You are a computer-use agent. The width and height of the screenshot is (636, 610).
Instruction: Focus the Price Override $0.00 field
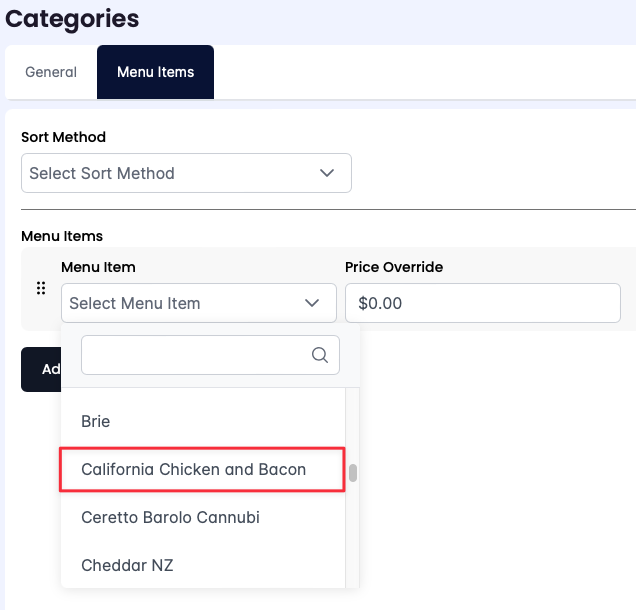(x=482, y=303)
